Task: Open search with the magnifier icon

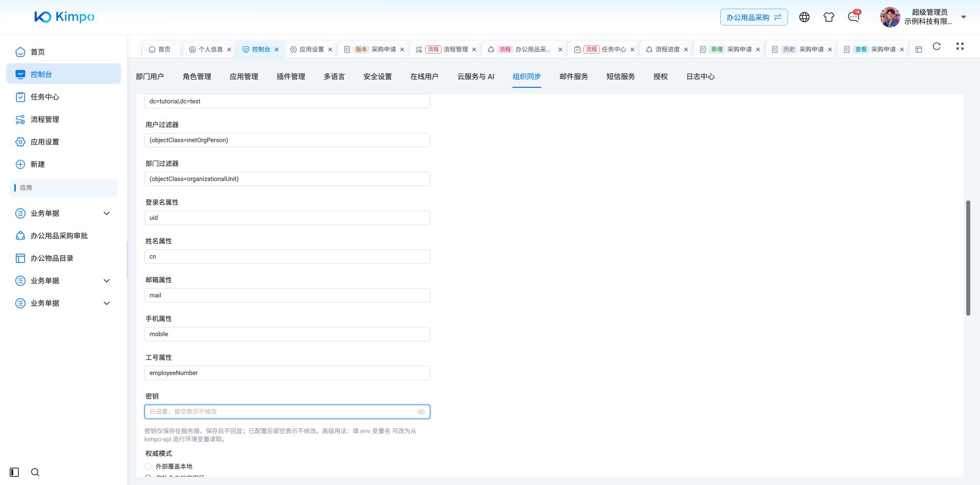Action: pyautogui.click(x=35, y=472)
